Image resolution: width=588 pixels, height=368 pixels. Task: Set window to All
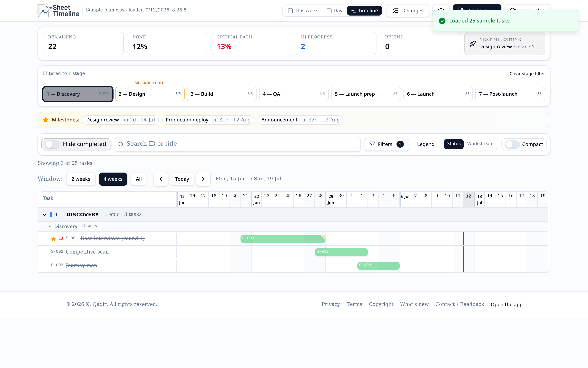pos(139,179)
